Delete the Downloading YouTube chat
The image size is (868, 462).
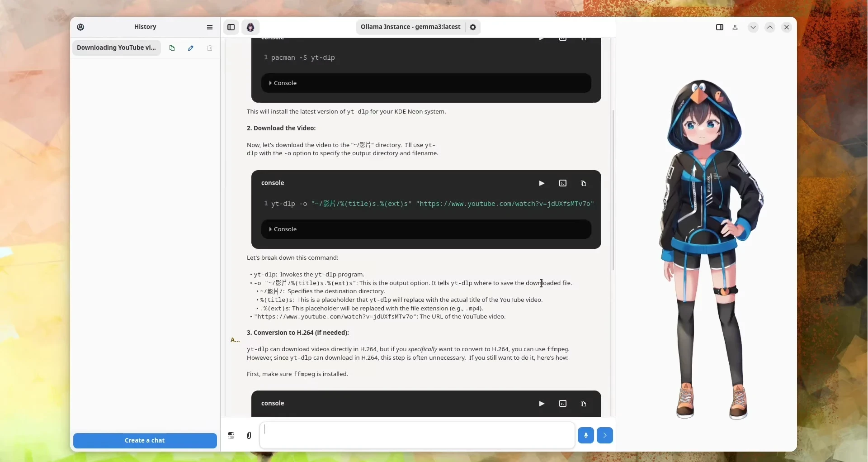coord(210,48)
